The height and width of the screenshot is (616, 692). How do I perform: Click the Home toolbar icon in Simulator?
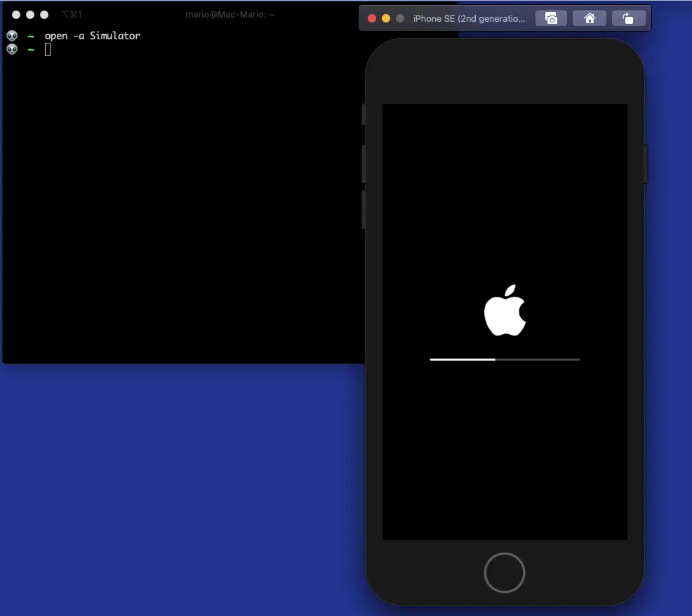click(x=589, y=18)
